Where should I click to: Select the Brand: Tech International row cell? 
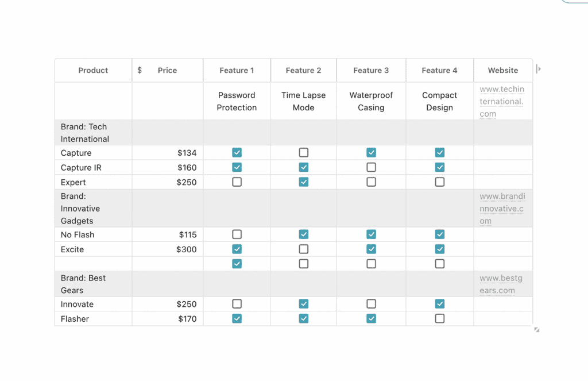coord(84,133)
